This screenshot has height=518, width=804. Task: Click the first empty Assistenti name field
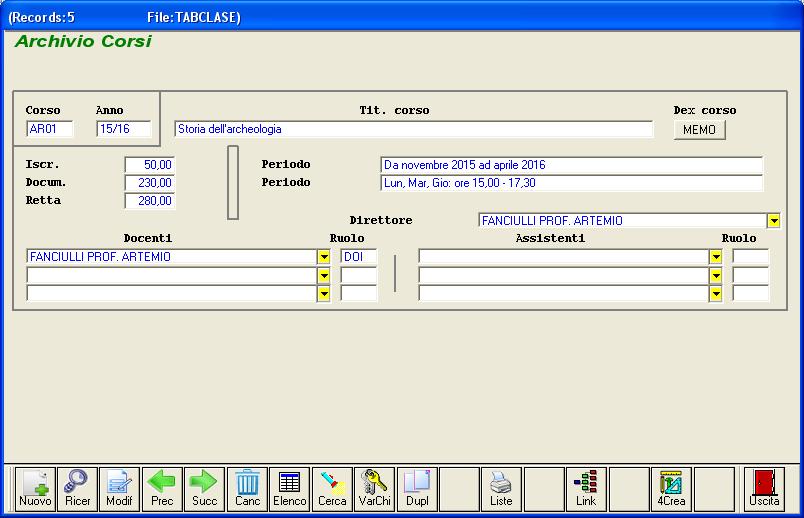[x=564, y=256]
